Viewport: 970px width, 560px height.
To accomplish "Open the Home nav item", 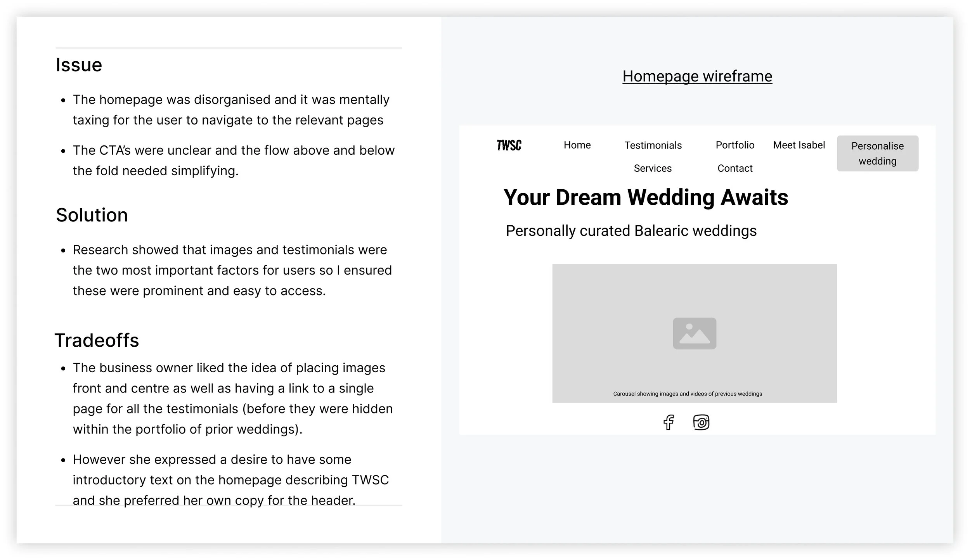I will (x=577, y=145).
